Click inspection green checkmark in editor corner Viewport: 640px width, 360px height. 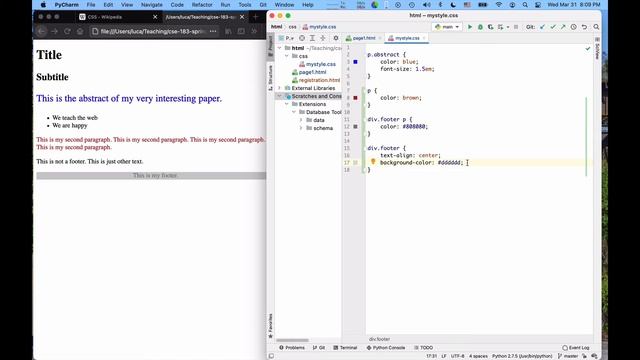(588, 49)
